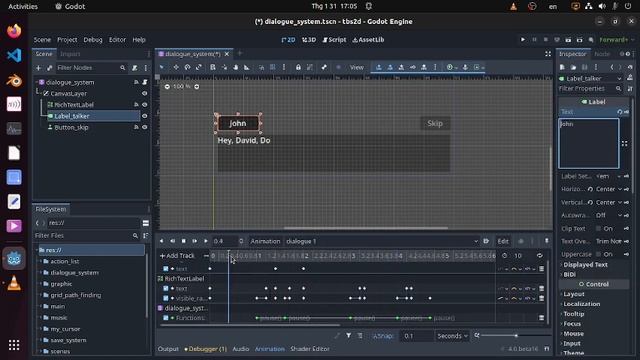Open the View menu in toolbar
This screenshot has width=640, height=360.
(x=356, y=67)
